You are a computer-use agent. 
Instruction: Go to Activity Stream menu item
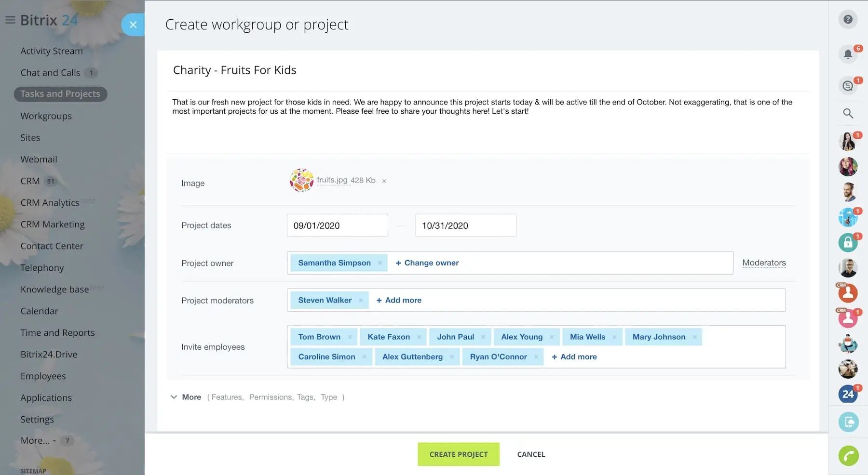[52, 51]
